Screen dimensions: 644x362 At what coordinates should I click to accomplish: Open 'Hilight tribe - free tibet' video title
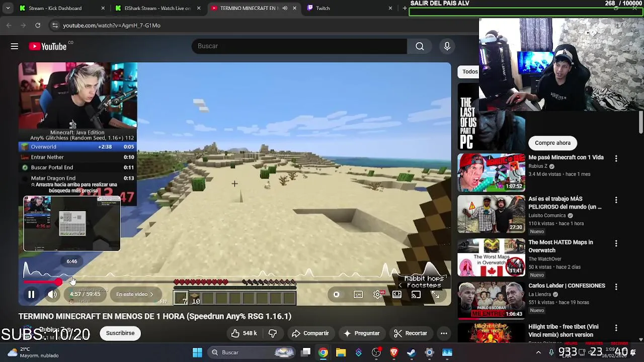(x=563, y=331)
